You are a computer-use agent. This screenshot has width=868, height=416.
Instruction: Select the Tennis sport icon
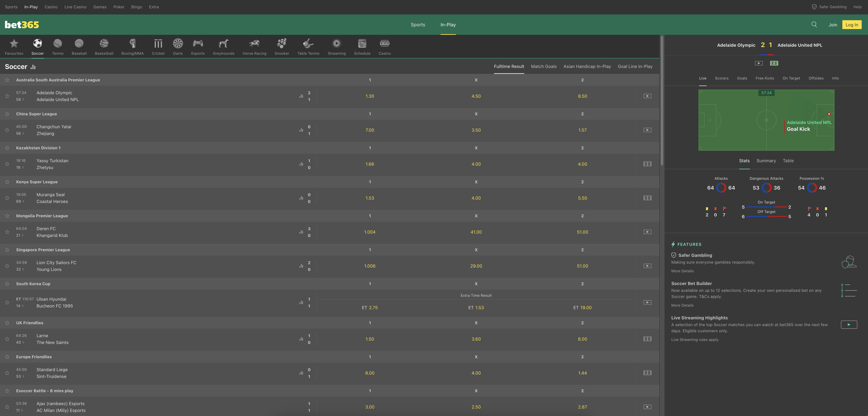click(x=58, y=47)
